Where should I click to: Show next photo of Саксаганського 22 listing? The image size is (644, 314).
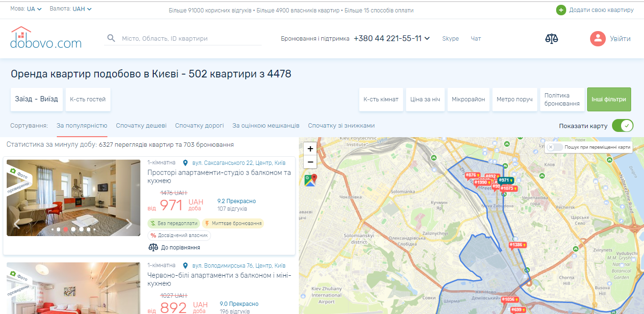[129, 224]
